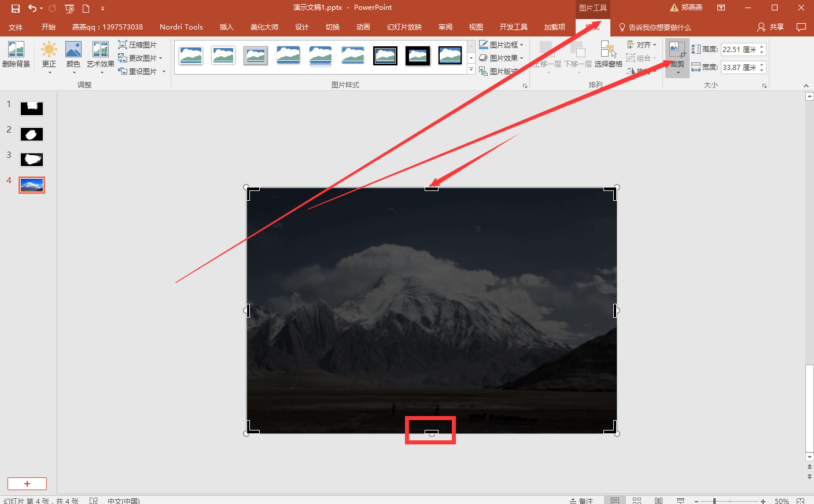Apply the black double-frame picture style
814x504 pixels.
[x=385, y=56]
